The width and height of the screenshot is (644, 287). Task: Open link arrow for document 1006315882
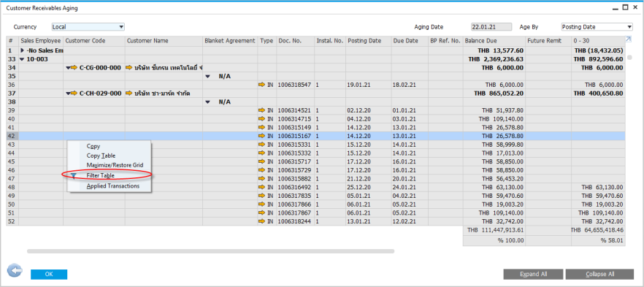[x=261, y=179]
